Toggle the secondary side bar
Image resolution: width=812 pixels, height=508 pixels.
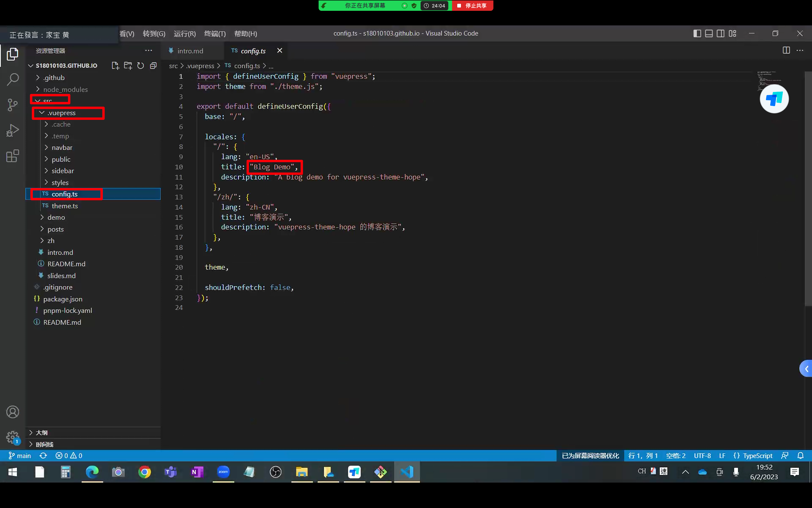[720, 33]
